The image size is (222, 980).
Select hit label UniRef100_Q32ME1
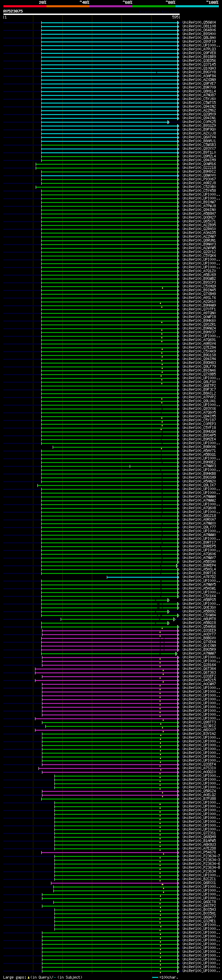pos(199,921)
